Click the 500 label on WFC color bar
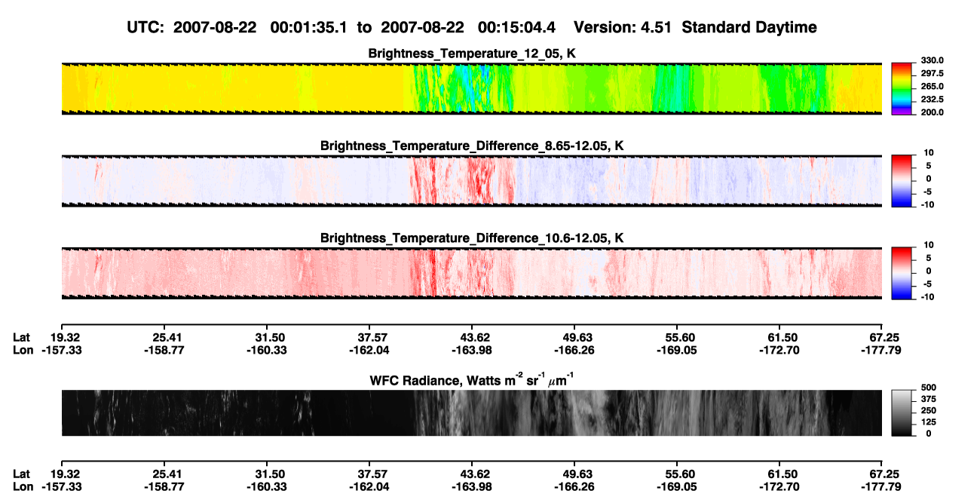Screen dimensions: 980x503 point(928,390)
